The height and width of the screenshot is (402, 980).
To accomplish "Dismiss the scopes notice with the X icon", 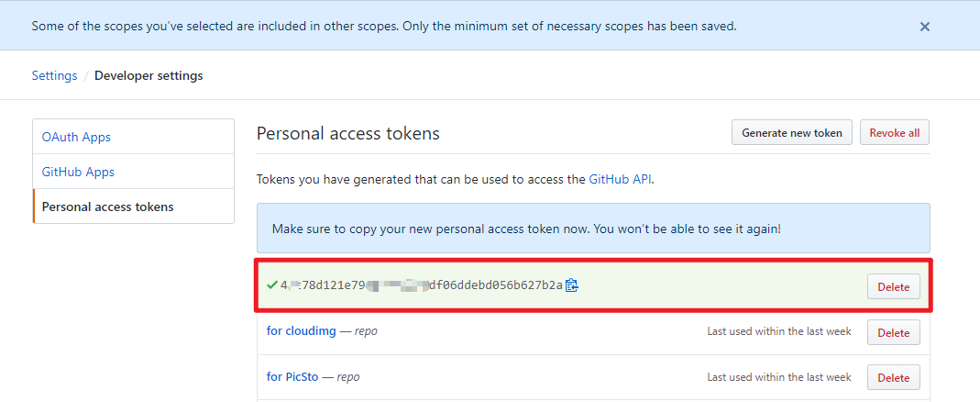I will tap(925, 27).
